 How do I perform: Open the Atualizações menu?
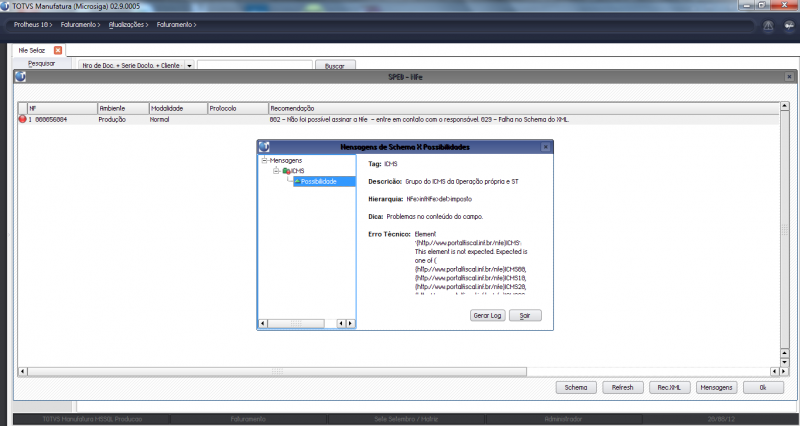pos(128,24)
